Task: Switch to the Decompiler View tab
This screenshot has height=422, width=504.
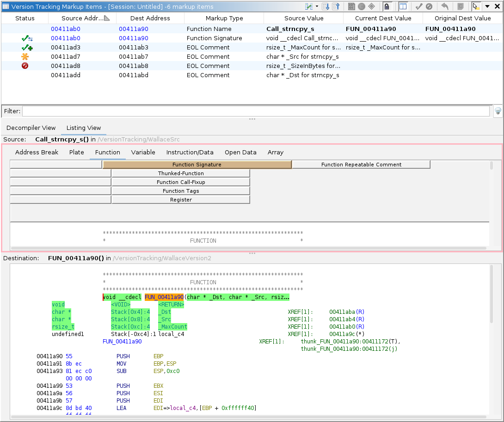Action: coord(31,128)
